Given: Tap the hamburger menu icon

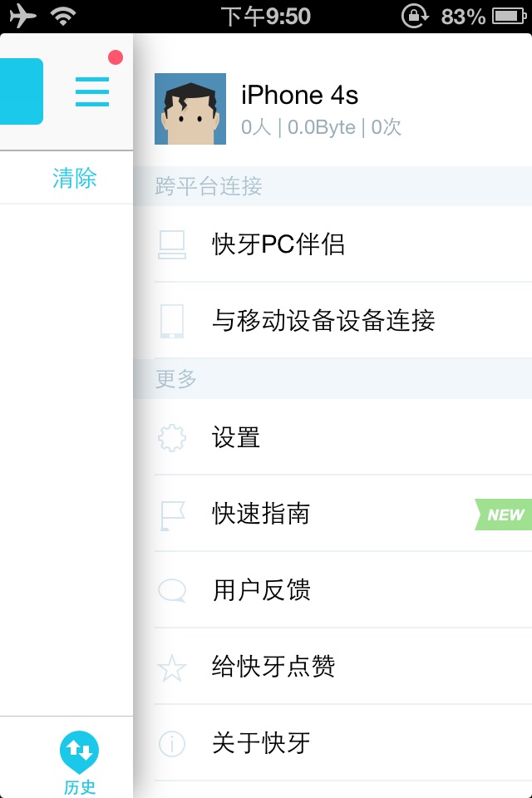Looking at the screenshot, I should click(x=92, y=91).
